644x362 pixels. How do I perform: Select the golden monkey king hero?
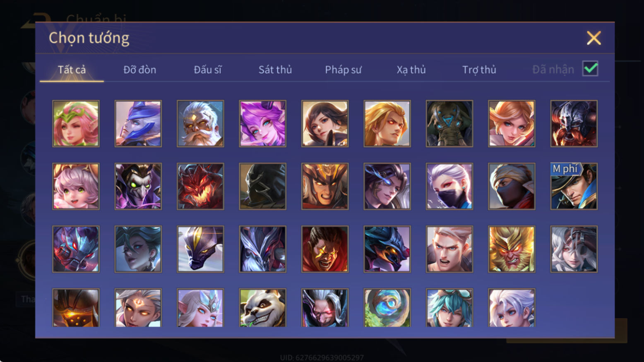pyautogui.click(x=512, y=249)
